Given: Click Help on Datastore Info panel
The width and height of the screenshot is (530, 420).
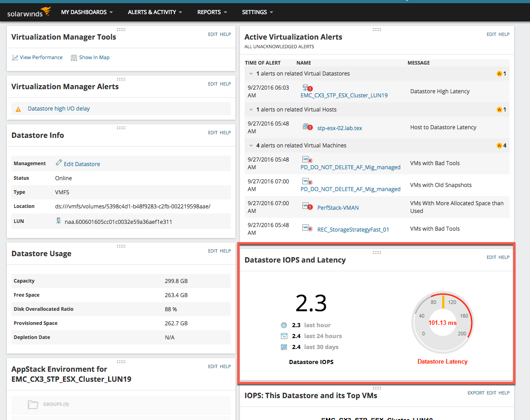Looking at the screenshot, I should [225, 132].
